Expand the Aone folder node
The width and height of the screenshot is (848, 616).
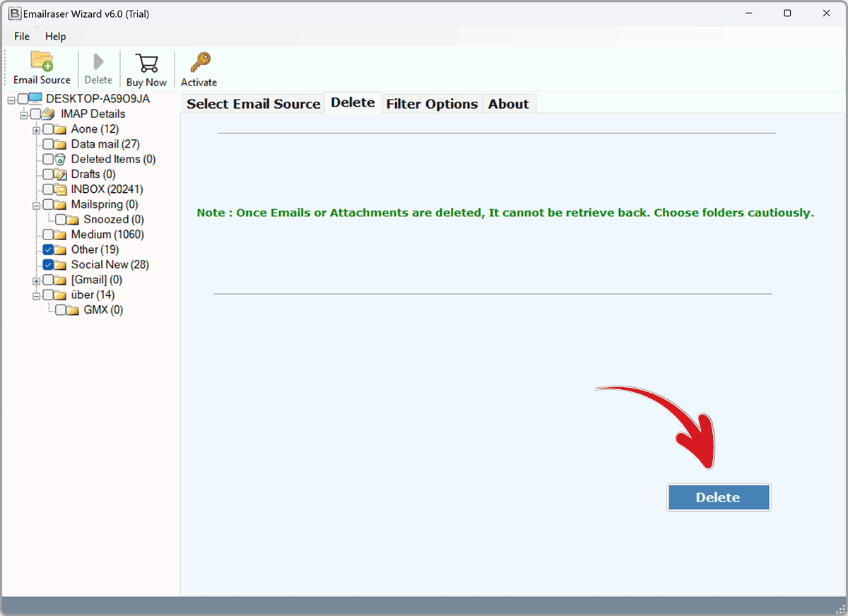(x=36, y=130)
